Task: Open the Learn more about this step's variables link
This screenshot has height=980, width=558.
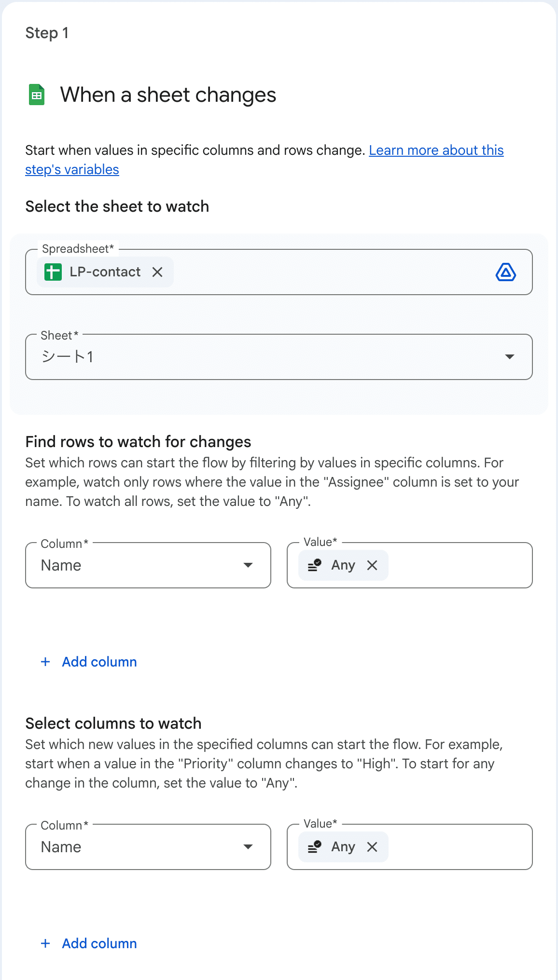Action: click(x=435, y=150)
